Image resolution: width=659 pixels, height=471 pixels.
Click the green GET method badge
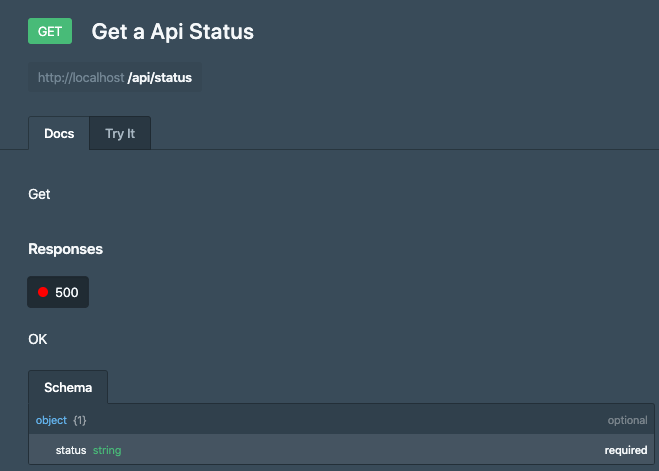pyautogui.click(x=50, y=31)
